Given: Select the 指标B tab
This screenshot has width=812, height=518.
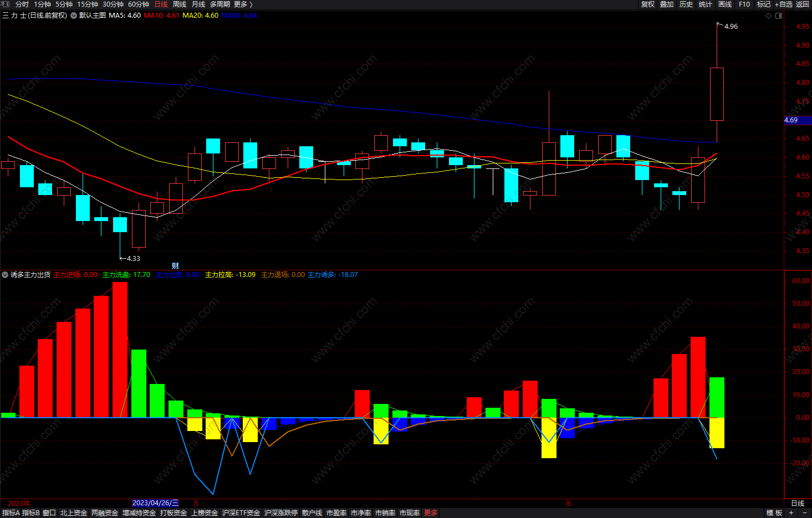Looking at the screenshot, I should (31, 513).
